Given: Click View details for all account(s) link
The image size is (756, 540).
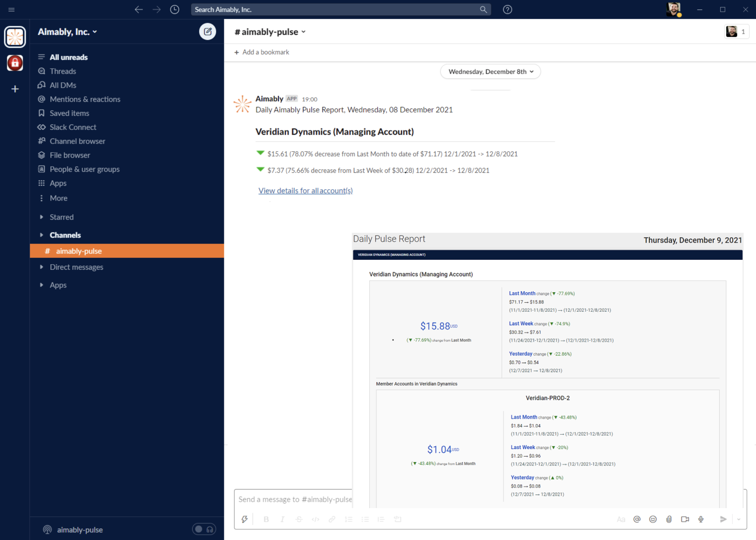Looking at the screenshot, I should click(305, 191).
